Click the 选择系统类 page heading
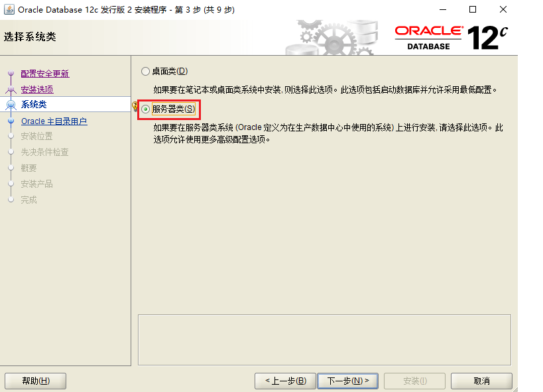Image resolution: width=543 pixels, height=392 pixels. pos(30,36)
